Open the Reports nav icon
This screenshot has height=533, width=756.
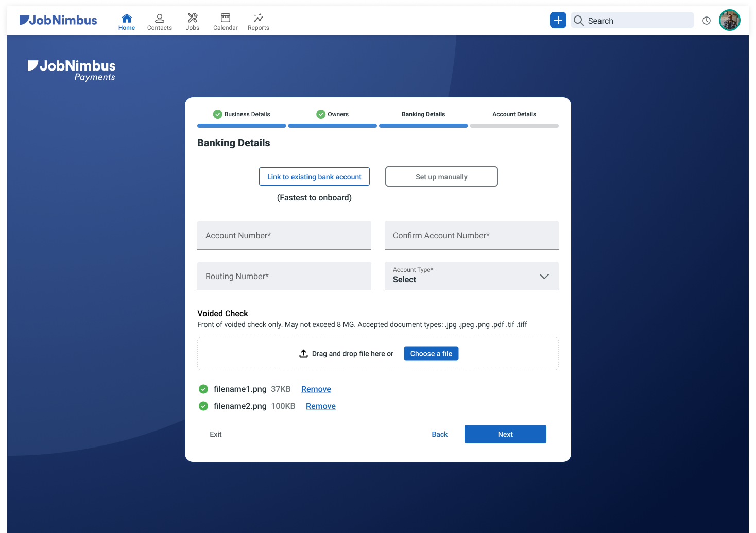click(x=259, y=22)
